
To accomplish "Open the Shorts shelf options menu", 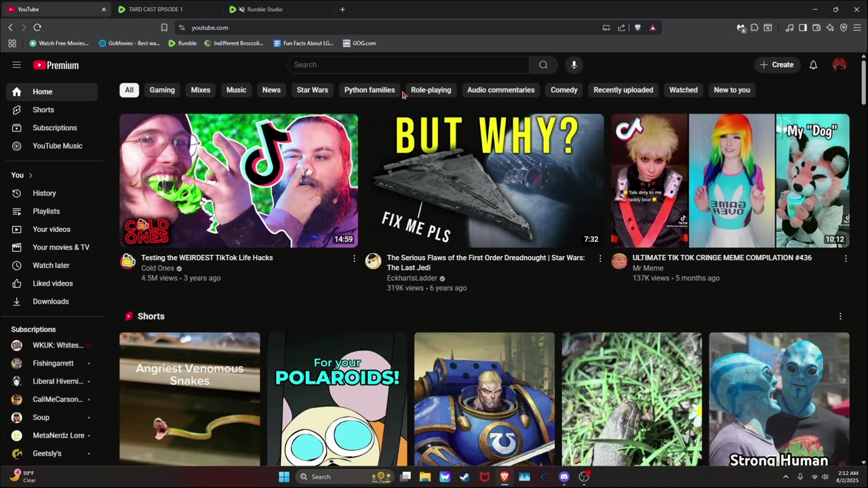I will 840,317.
